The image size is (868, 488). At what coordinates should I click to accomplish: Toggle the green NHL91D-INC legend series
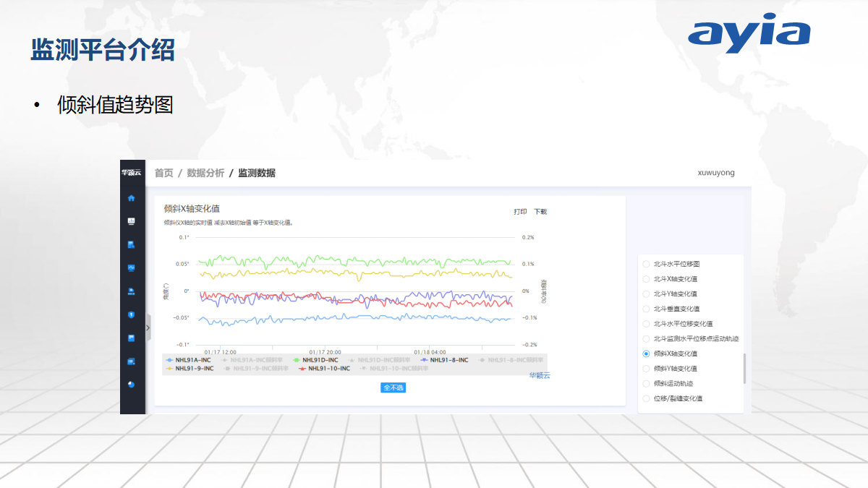click(315, 359)
